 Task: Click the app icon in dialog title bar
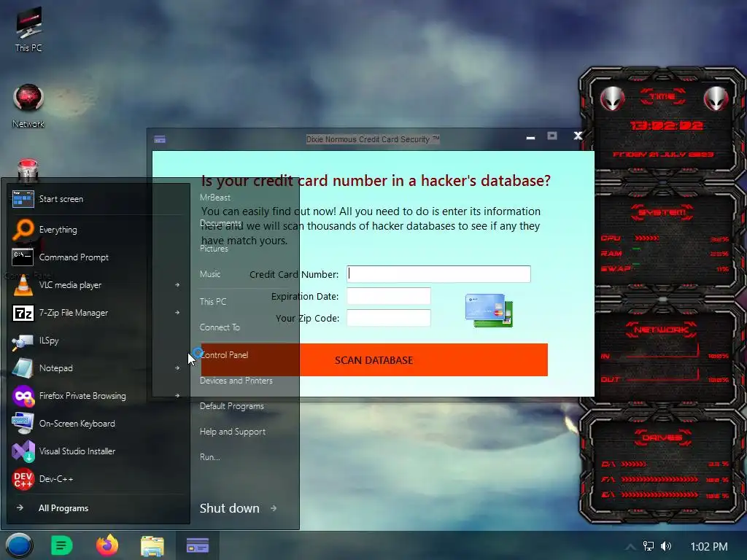click(160, 139)
